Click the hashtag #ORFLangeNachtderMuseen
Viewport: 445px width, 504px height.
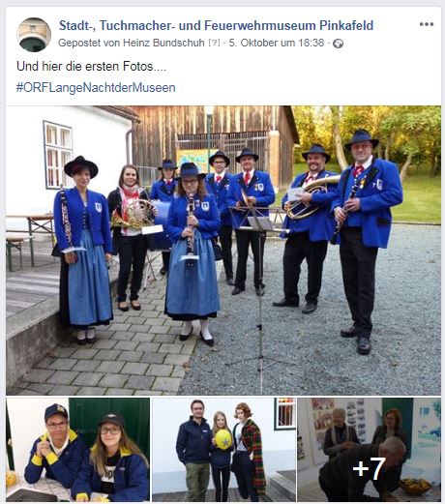tap(96, 88)
